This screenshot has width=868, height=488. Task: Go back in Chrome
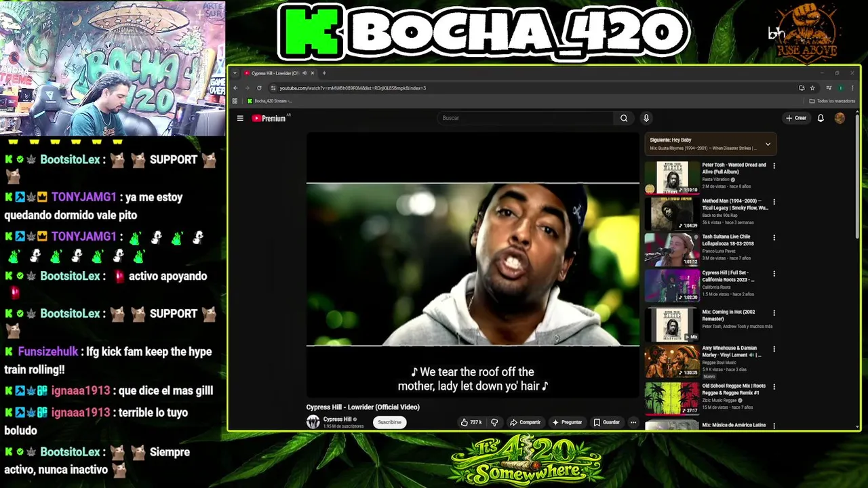tap(235, 88)
